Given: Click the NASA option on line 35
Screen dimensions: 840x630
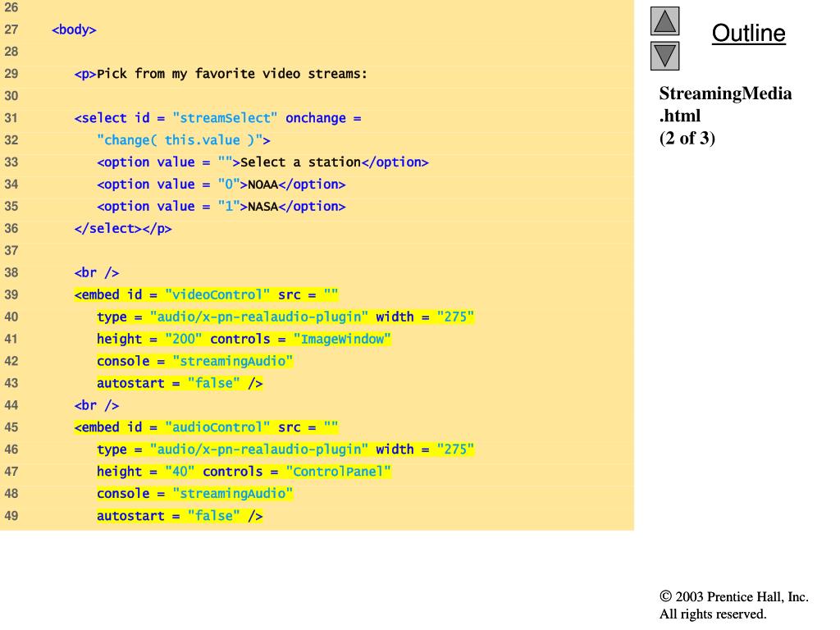Looking at the screenshot, I should click(262, 206).
